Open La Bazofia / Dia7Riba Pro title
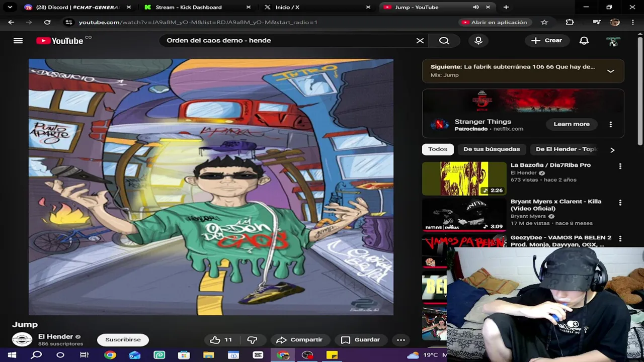 tap(550, 165)
